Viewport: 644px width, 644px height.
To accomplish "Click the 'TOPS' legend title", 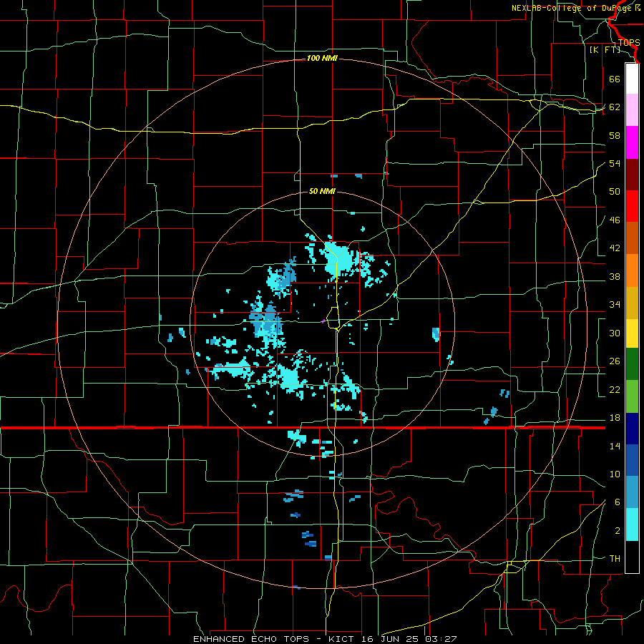I will [629, 42].
